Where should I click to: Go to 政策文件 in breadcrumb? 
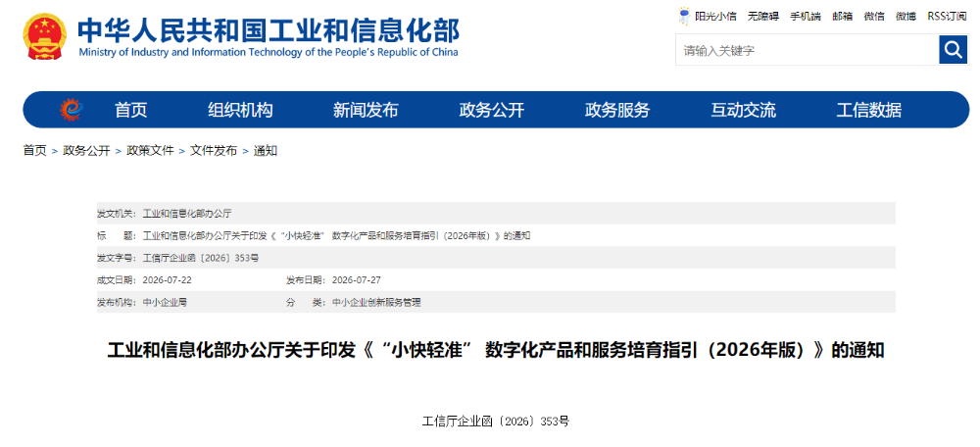coord(150,150)
